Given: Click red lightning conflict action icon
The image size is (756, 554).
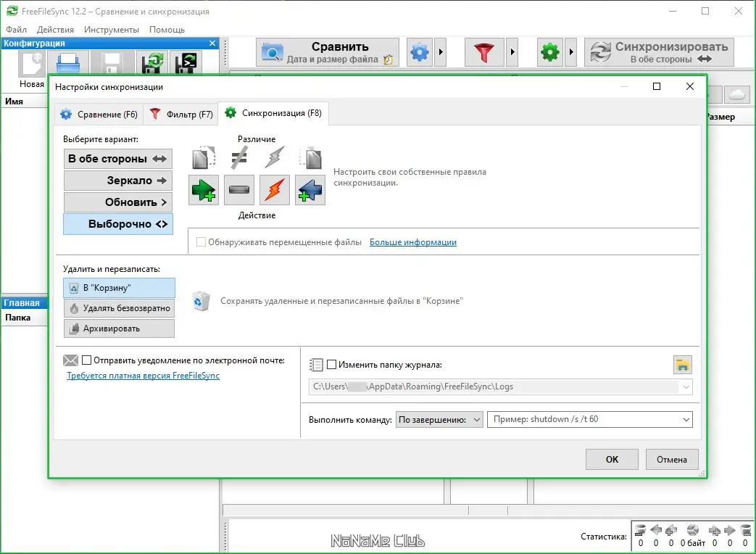Looking at the screenshot, I should (x=274, y=190).
